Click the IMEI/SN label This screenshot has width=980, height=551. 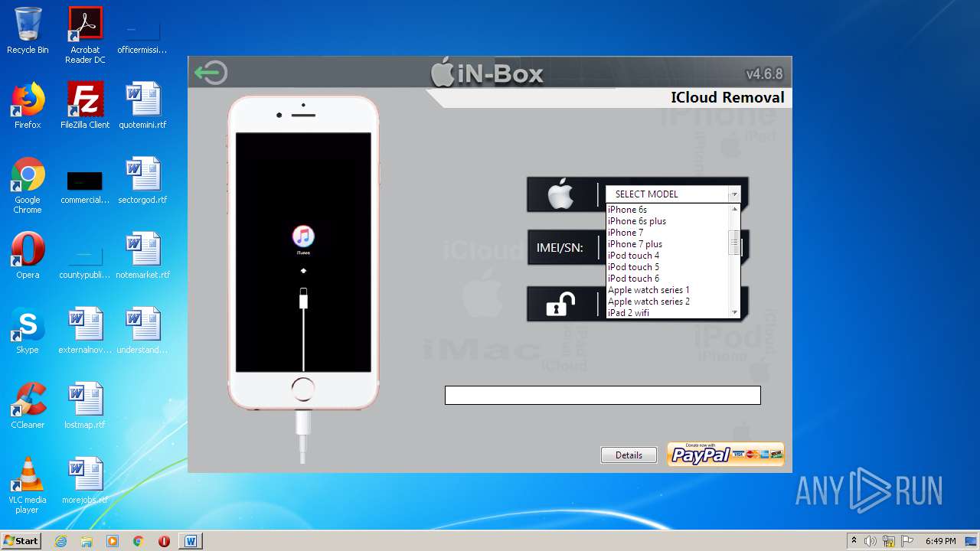pos(560,248)
